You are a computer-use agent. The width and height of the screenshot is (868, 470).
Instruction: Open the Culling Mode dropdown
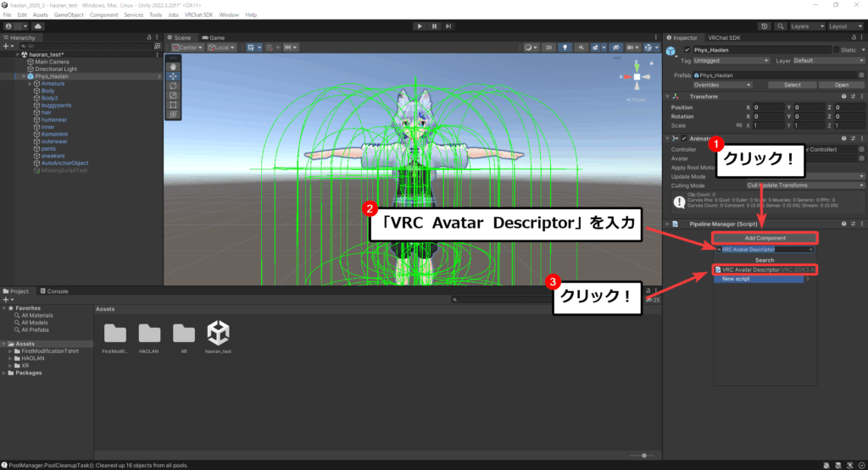(x=805, y=185)
